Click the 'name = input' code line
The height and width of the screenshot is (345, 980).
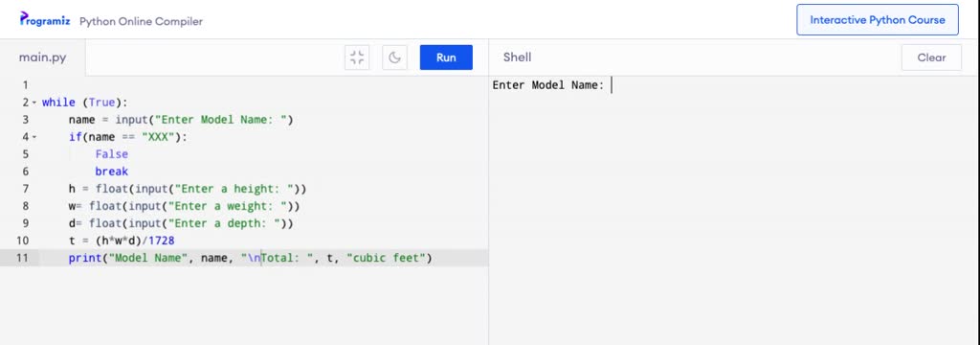(181, 120)
